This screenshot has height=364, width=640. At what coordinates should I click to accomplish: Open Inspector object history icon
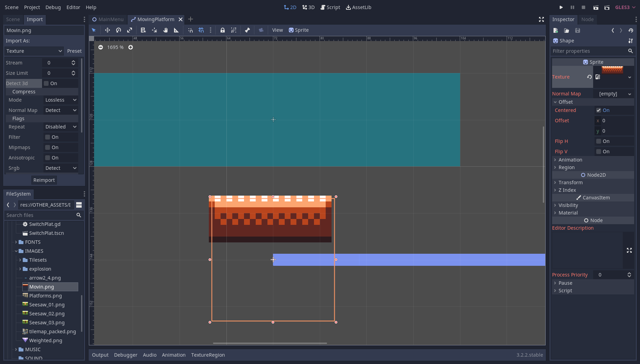631,30
